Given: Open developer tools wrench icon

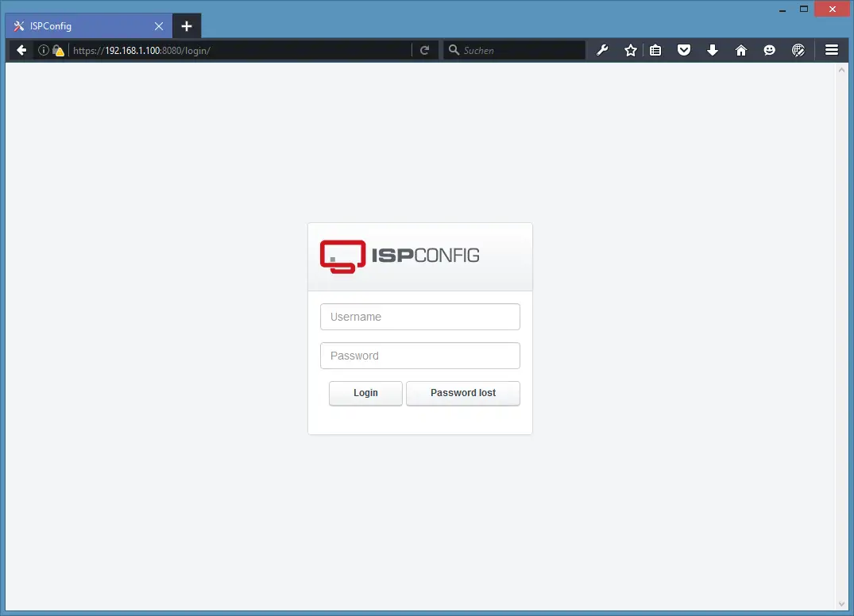Looking at the screenshot, I should [x=602, y=50].
